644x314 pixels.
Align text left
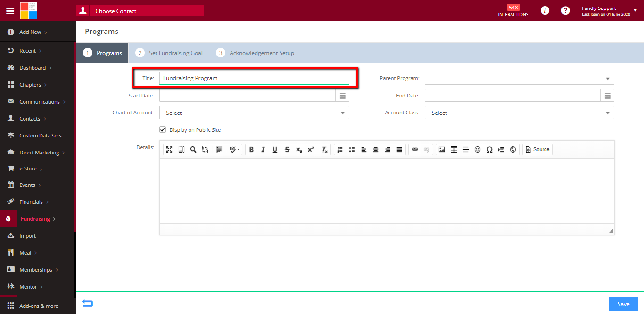(x=364, y=149)
